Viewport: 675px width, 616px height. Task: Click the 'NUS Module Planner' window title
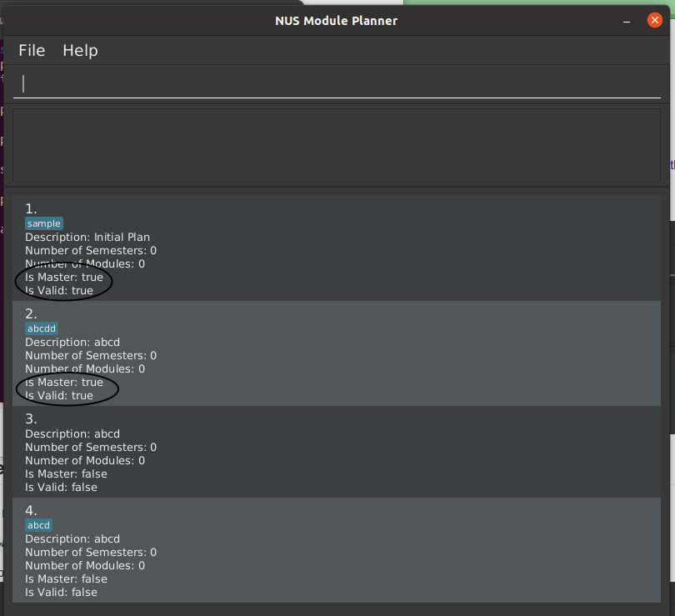click(336, 21)
